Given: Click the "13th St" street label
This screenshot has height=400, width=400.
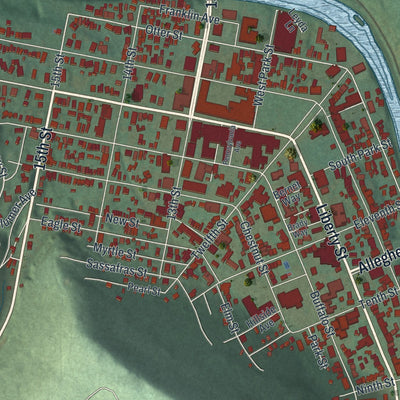Looking at the screenshot, I should point(175,203).
